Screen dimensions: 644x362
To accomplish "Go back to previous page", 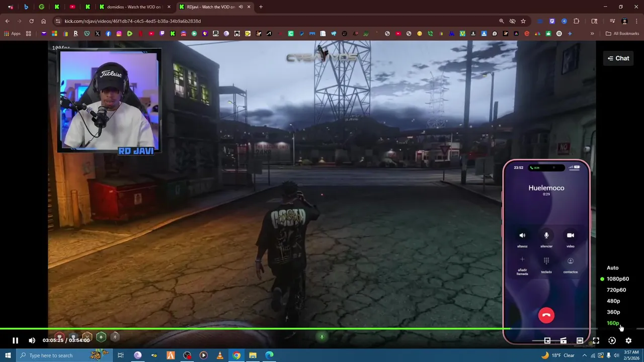I will 7,21.
